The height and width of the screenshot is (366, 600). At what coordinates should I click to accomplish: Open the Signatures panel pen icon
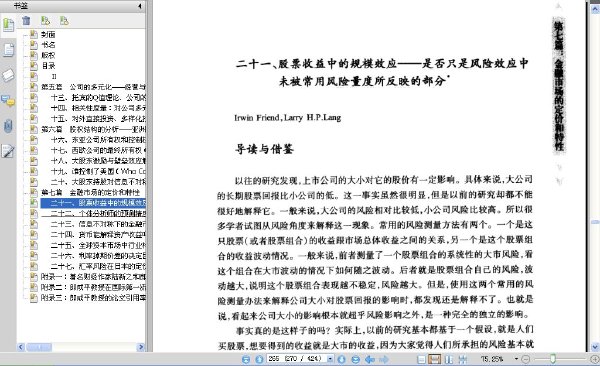pos(8,151)
